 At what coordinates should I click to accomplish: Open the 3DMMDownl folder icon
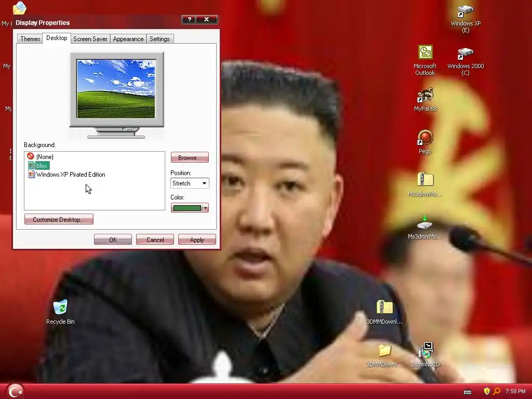click(384, 355)
